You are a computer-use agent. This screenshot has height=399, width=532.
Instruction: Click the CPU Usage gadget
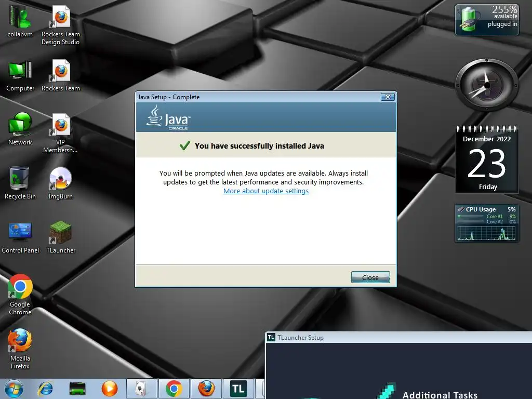tap(486, 223)
